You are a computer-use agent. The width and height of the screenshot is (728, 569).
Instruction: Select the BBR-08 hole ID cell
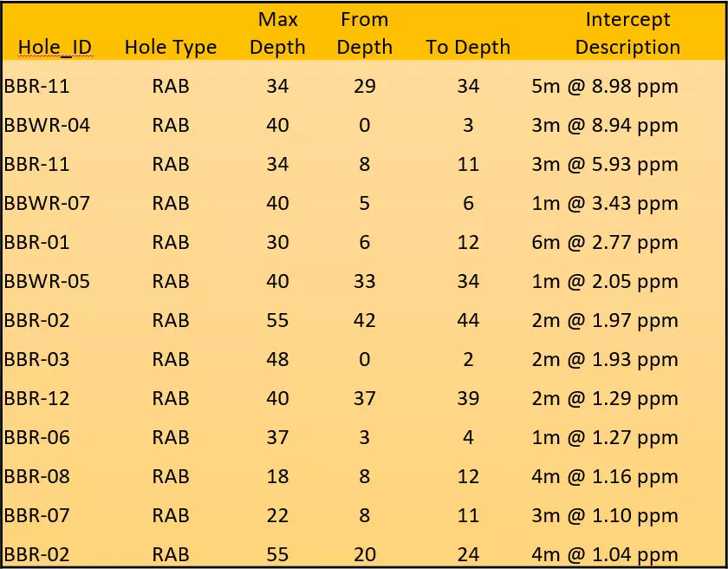36,476
